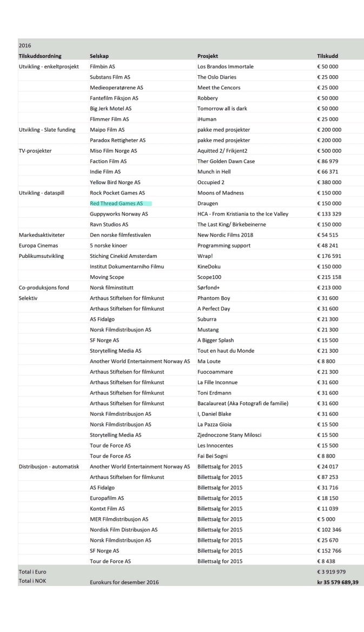Viewport: 364px width, 632px height.
Task: Select Maipo Film AS cell
Action: (107, 129)
